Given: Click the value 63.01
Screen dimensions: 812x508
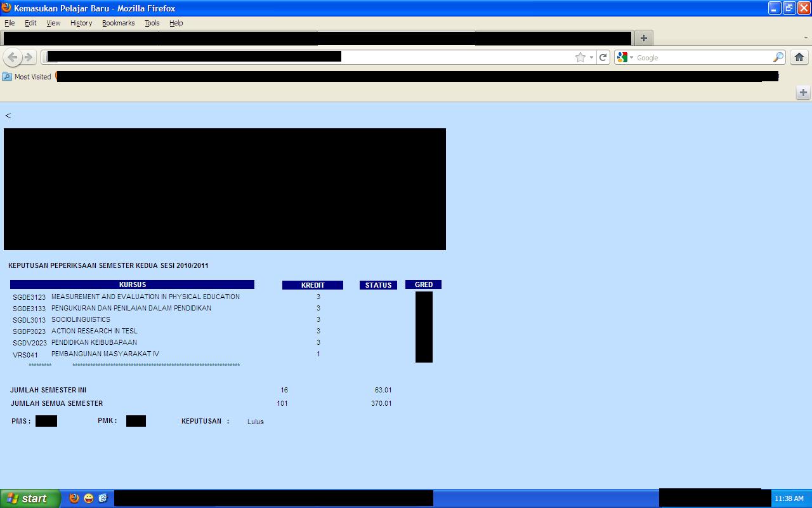Looking at the screenshot, I should click(x=383, y=390).
